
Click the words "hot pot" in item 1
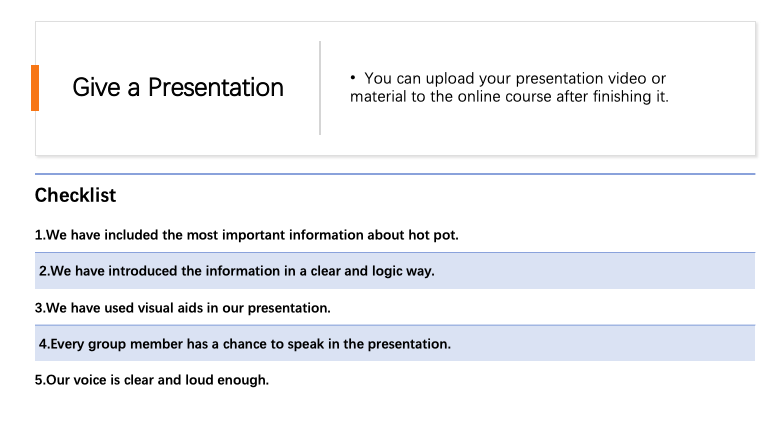point(433,235)
